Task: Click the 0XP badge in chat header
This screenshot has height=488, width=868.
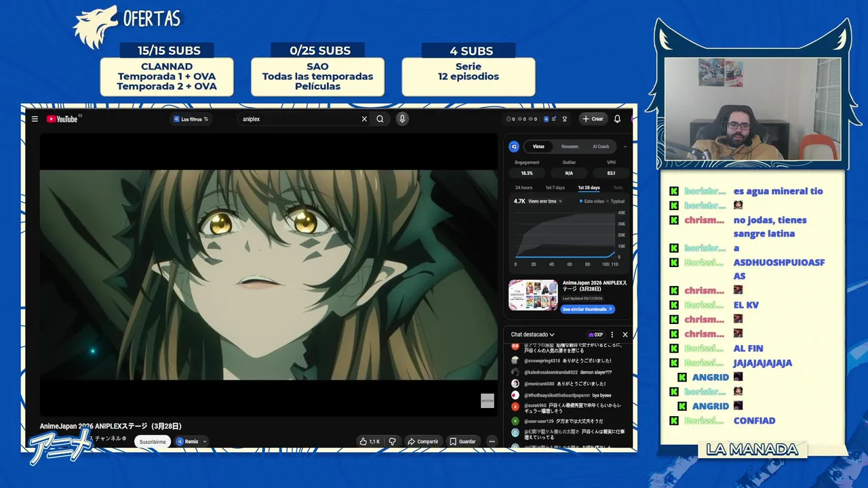Action: [x=595, y=334]
